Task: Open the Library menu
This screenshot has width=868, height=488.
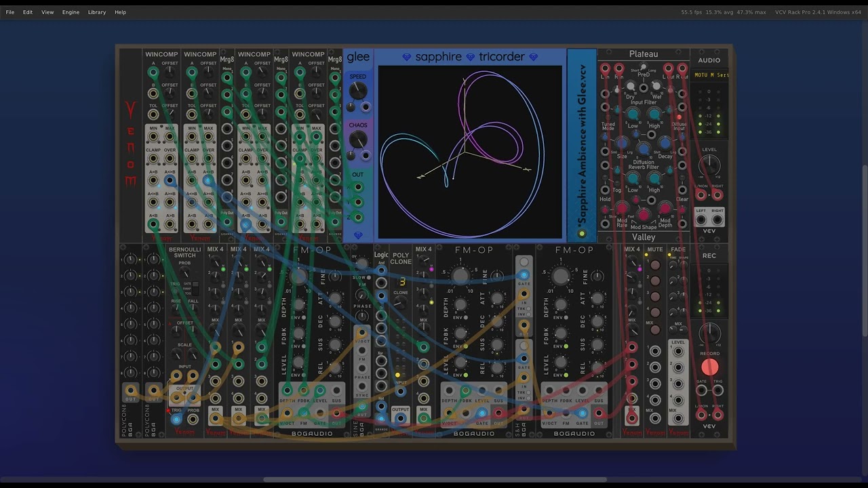Action: point(97,12)
